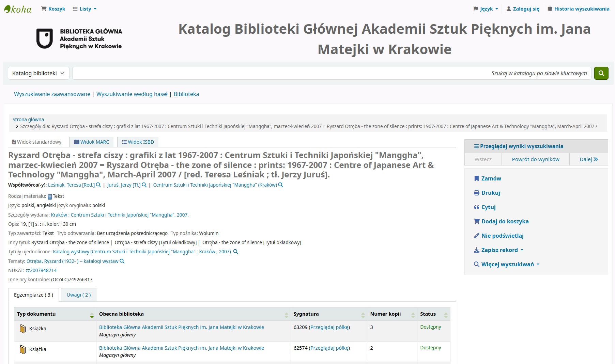
Task: Go to next result with Dalej
Action: 588,159
